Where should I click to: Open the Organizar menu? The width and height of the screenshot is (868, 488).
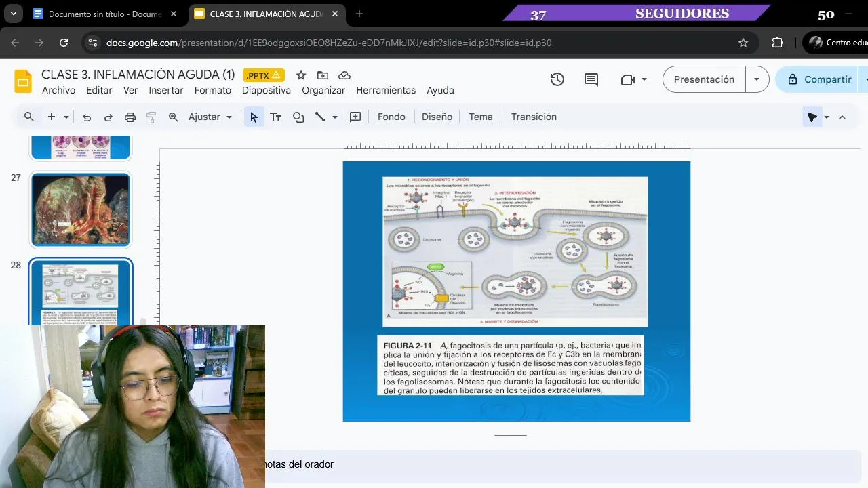click(x=323, y=90)
